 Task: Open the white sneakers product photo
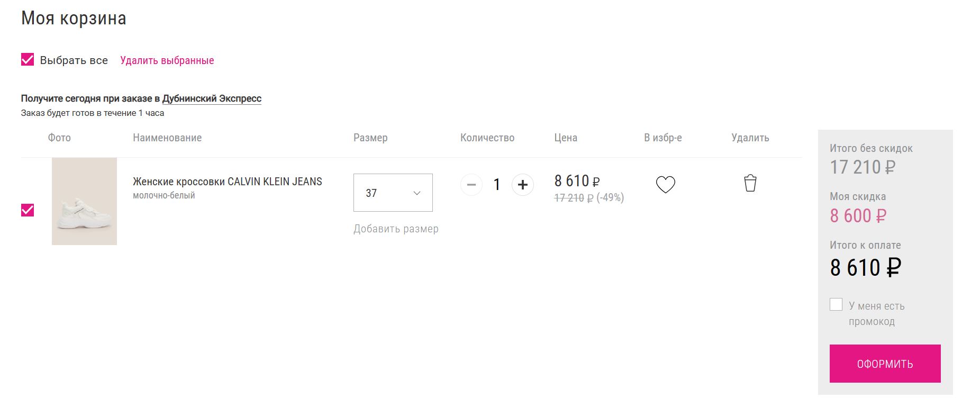84,201
